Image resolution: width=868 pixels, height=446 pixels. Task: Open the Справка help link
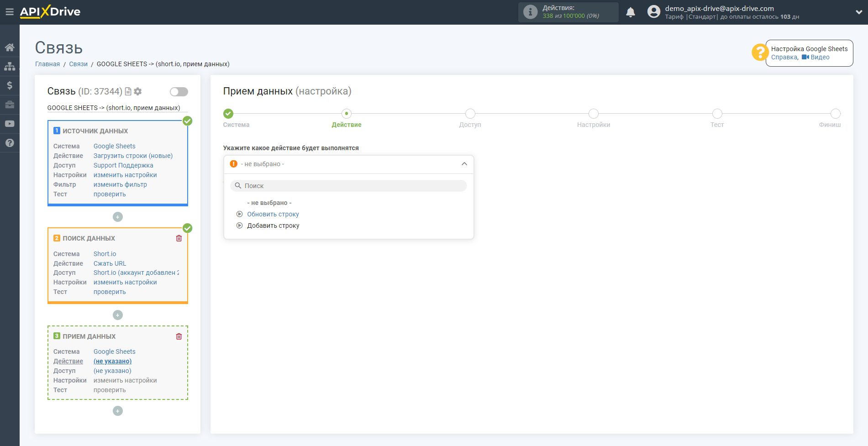click(784, 57)
